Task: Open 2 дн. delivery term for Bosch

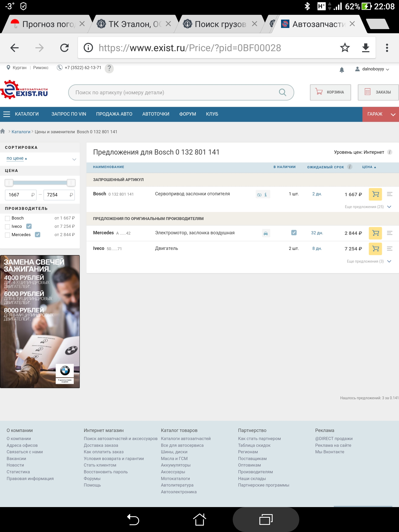Action: (x=317, y=194)
